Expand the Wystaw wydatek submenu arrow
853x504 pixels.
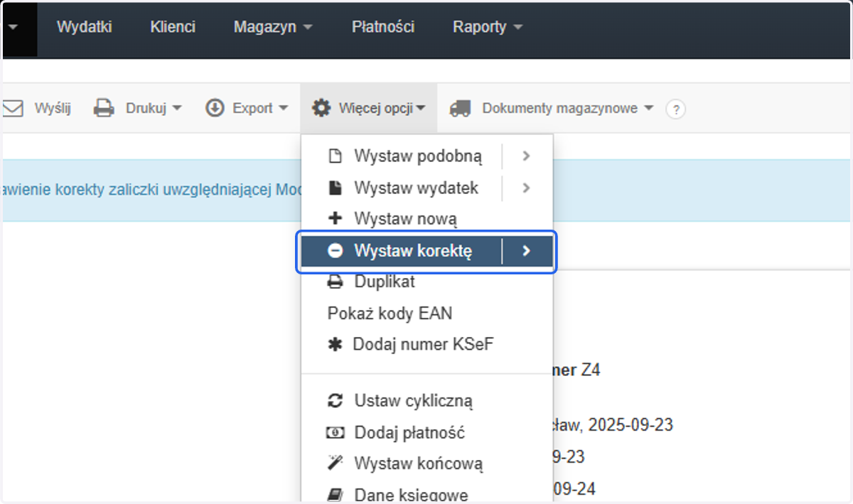point(526,188)
